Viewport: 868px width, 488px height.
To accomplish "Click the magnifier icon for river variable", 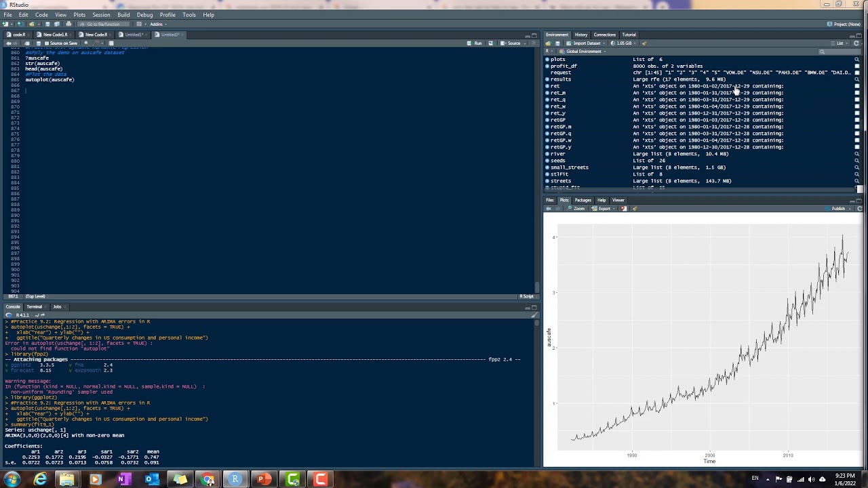I will point(857,154).
